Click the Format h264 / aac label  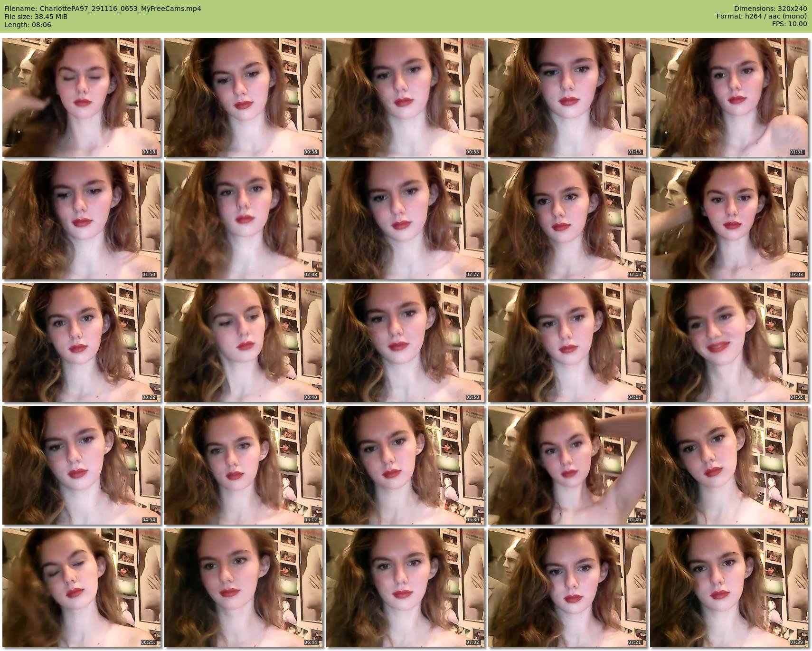pos(761,17)
